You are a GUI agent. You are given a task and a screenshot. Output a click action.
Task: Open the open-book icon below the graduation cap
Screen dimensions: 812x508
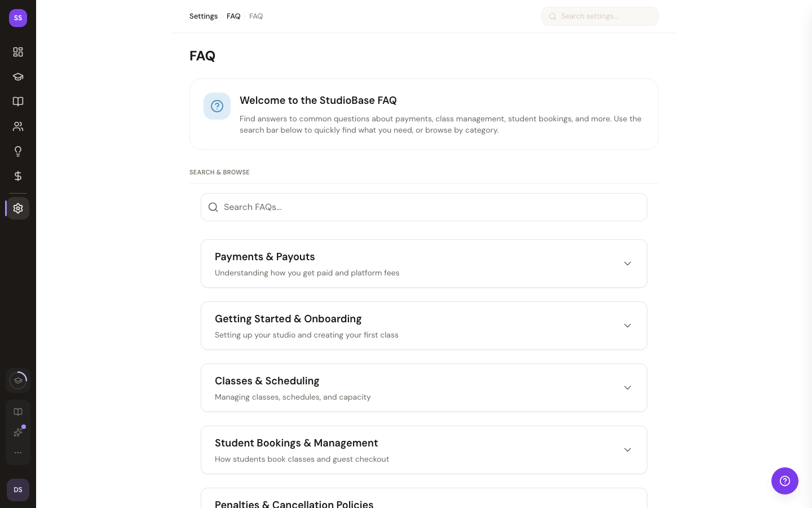[18, 102]
